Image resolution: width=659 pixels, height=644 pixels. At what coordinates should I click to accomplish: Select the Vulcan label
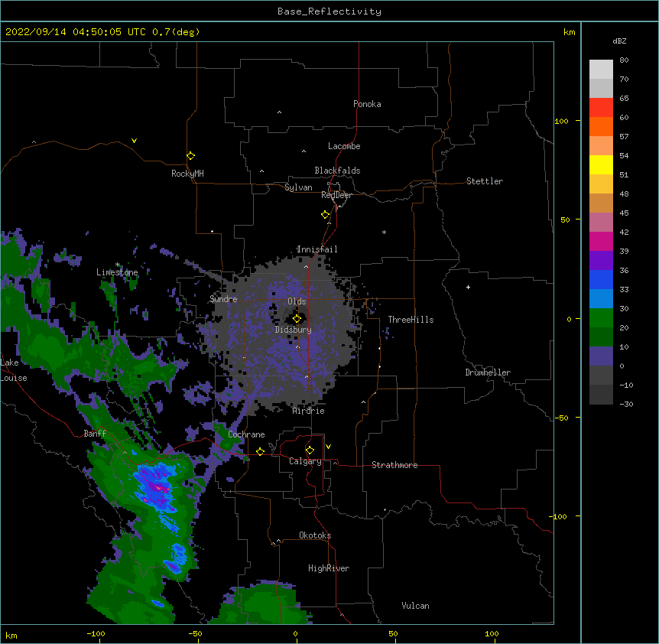(x=415, y=606)
